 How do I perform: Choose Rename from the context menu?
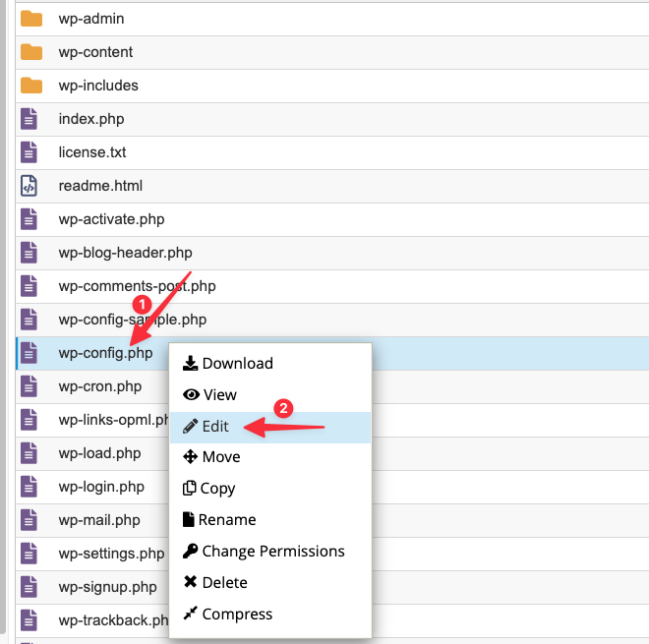pos(270,520)
